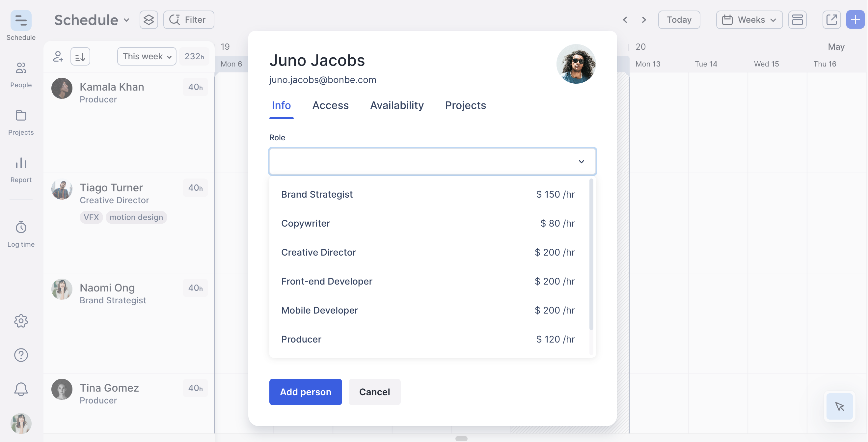
Task: Open the notifications bell
Action: point(21,389)
